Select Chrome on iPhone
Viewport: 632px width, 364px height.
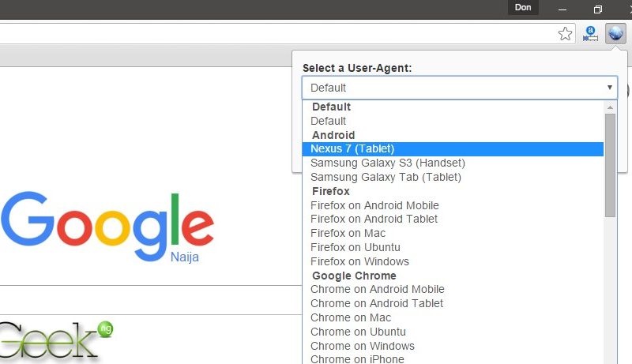[357, 359]
